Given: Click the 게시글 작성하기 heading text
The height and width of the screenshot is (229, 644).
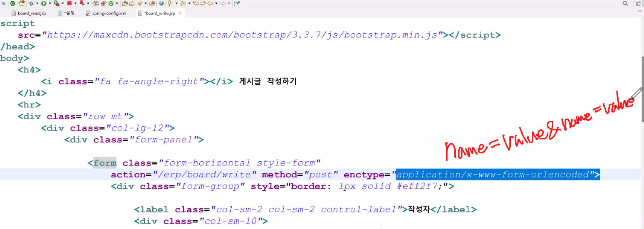Looking at the screenshot, I should (x=268, y=81).
